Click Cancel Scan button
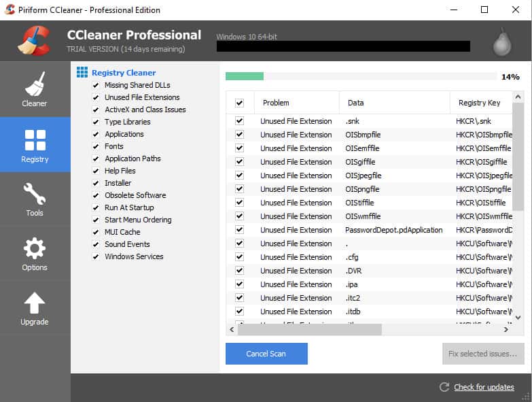This screenshot has height=402, width=532. [x=266, y=354]
